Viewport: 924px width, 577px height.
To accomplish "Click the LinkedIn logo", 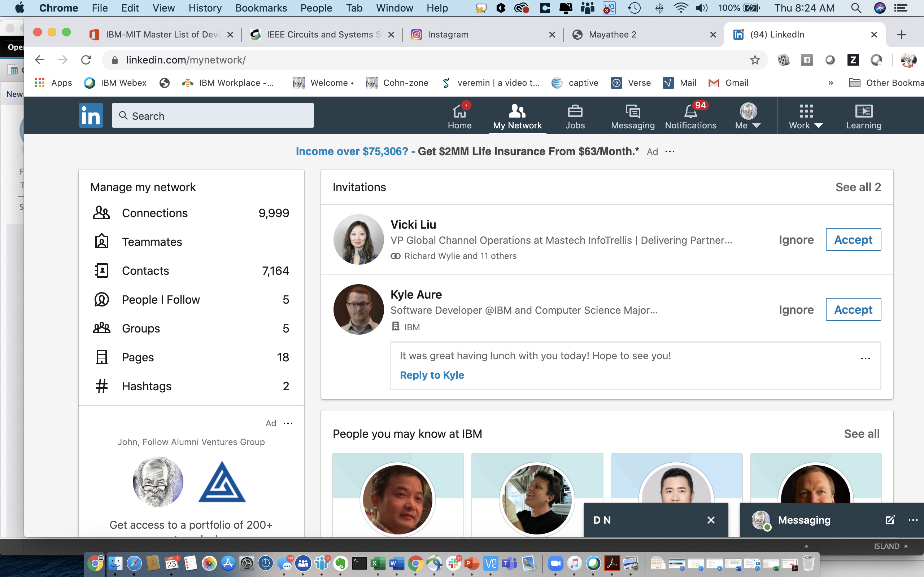I will pos(91,115).
